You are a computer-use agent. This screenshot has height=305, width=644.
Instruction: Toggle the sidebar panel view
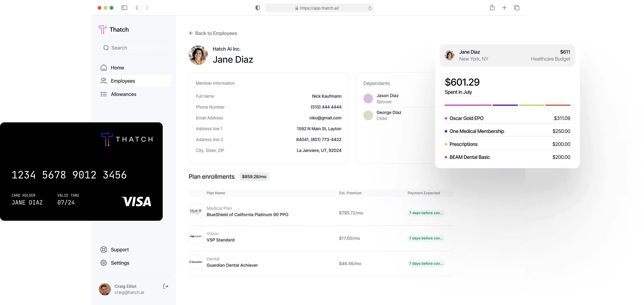[x=125, y=8]
